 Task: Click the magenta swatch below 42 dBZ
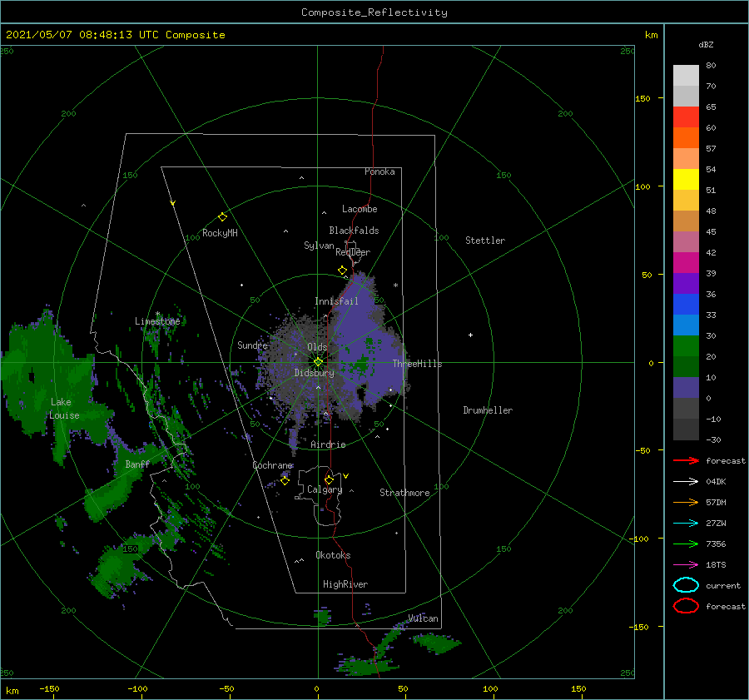(x=686, y=263)
